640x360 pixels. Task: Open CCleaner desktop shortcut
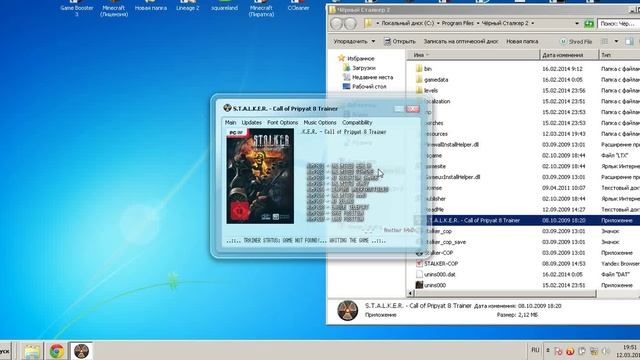point(298,6)
